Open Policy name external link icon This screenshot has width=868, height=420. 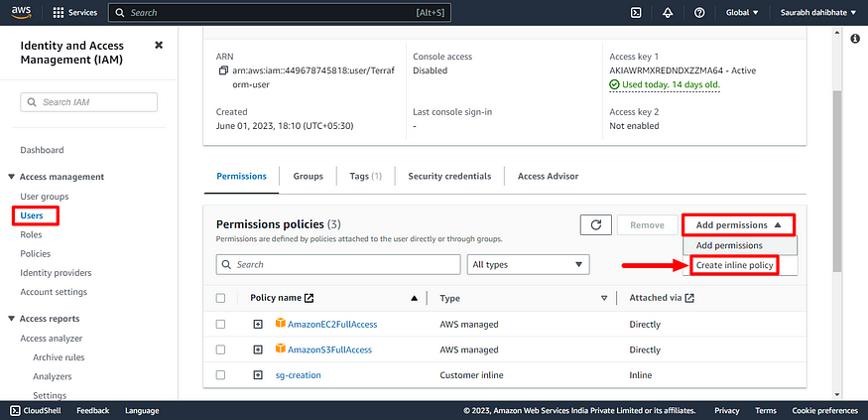click(x=310, y=298)
